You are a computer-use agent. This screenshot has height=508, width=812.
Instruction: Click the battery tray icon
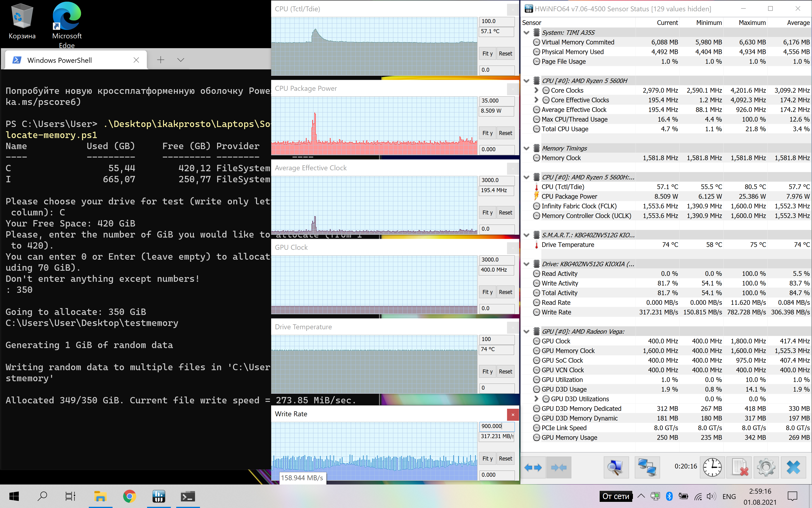click(683, 496)
